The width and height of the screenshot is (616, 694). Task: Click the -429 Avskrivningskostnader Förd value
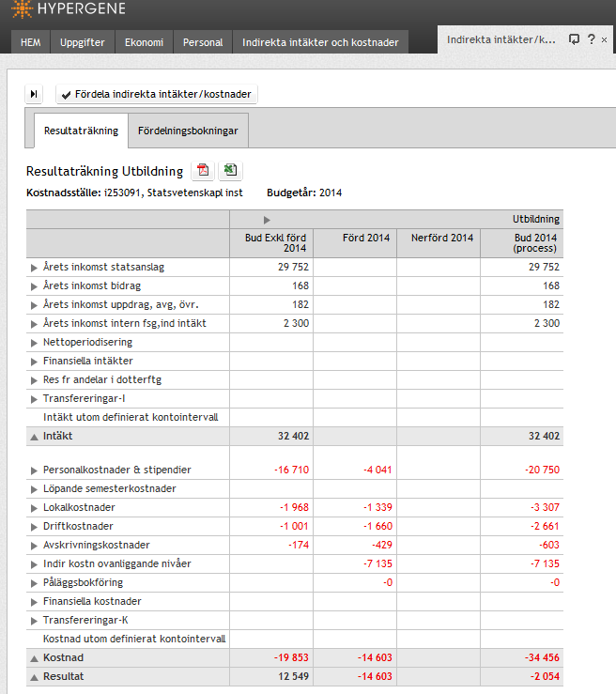[x=382, y=545]
